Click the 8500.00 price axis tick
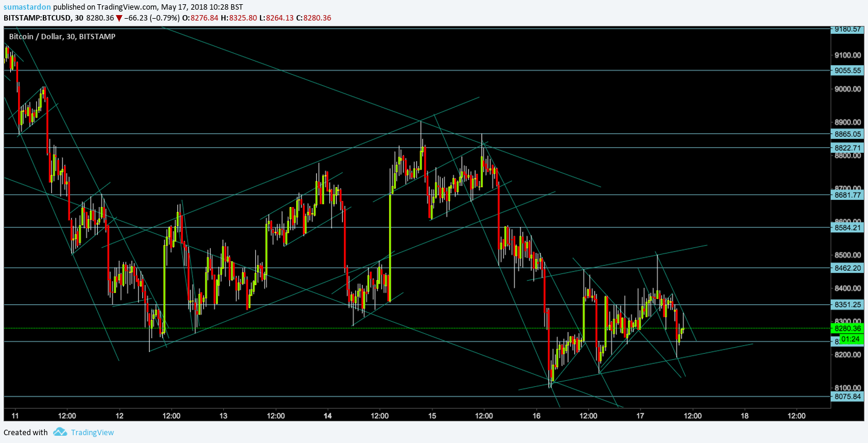This screenshot has width=868, height=443. [x=847, y=255]
